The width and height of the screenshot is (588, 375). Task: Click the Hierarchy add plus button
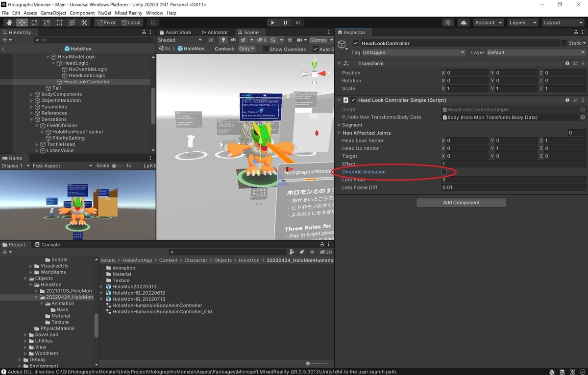[4, 40]
